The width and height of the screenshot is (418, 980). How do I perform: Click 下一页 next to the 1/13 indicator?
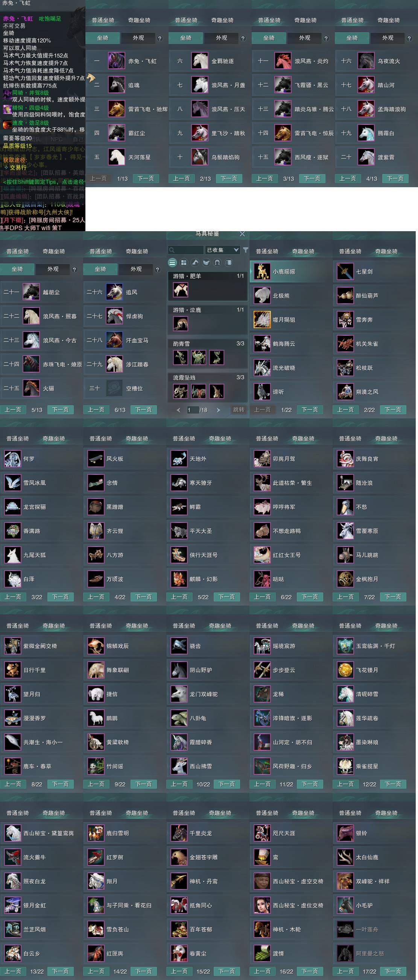pos(146,179)
